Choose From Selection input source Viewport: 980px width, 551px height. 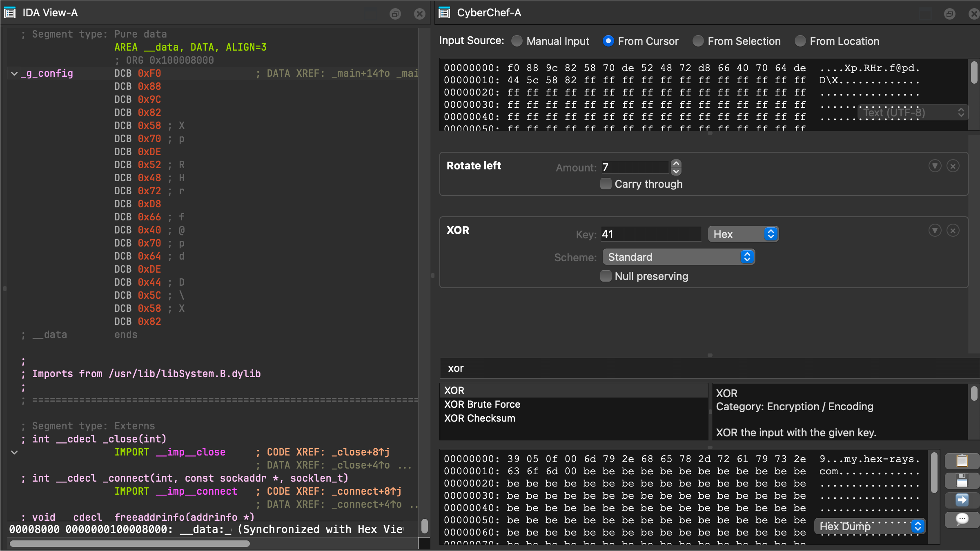pos(698,41)
